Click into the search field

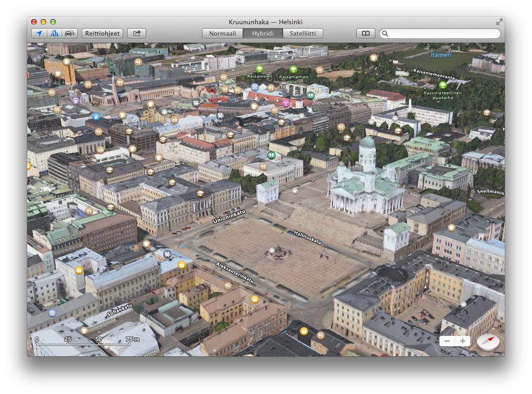[x=440, y=33]
